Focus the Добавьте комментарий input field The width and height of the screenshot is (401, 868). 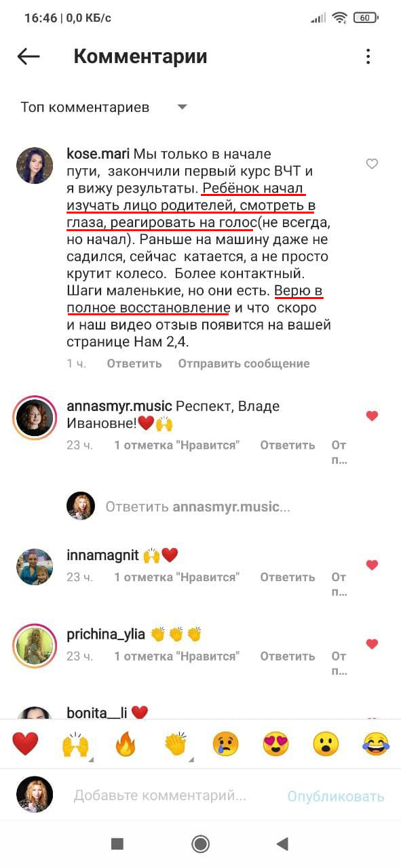[x=159, y=795]
